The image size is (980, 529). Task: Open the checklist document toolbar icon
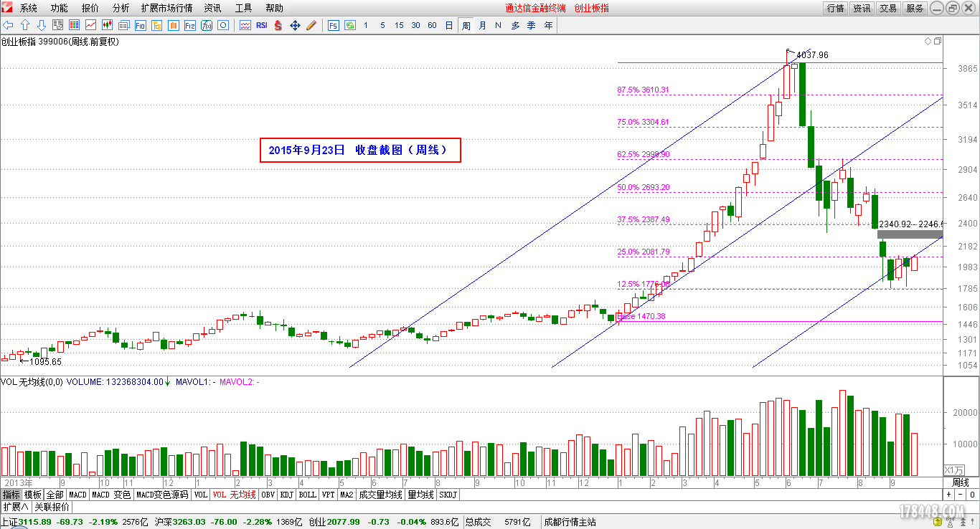(57, 25)
